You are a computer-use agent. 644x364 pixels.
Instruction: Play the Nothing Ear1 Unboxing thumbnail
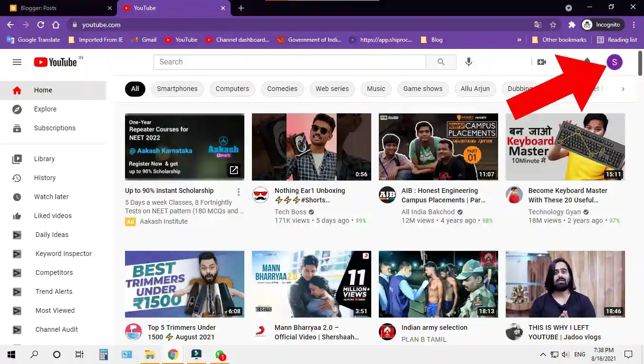pos(312,147)
